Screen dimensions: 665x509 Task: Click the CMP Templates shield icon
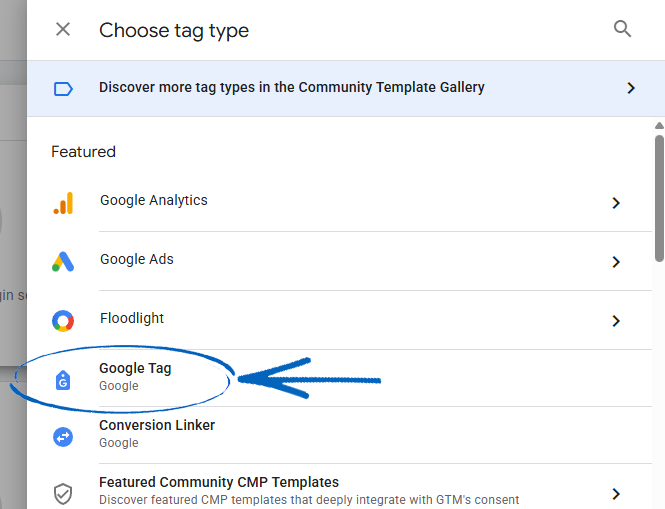[x=63, y=494]
